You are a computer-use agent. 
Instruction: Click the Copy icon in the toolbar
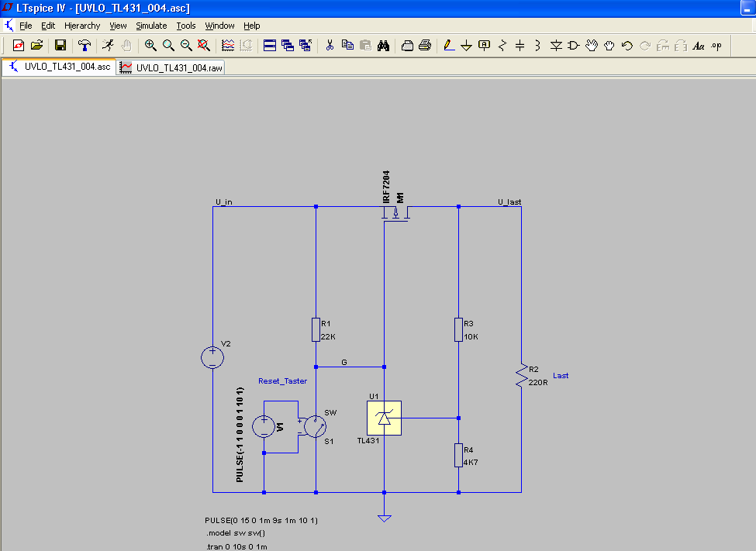pos(347,45)
